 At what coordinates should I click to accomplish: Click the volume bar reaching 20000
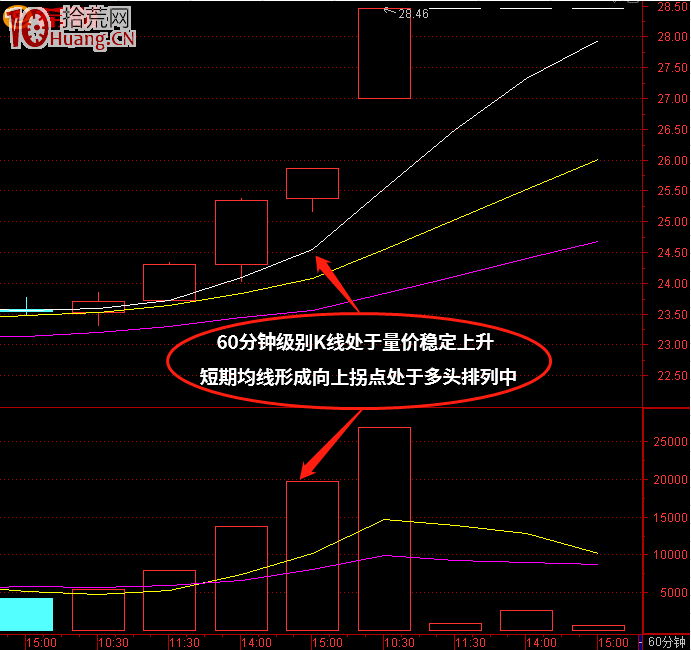click(312, 556)
